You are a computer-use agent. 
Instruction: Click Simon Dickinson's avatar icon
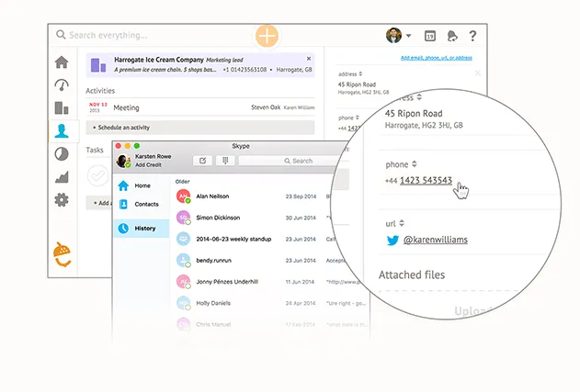tap(184, 218)
